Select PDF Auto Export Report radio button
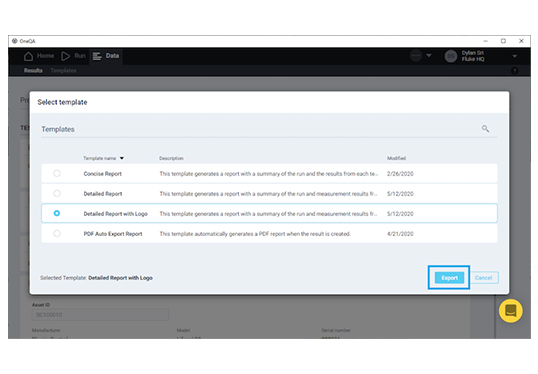Image resolution: width=538 pixels, height=374 pixels. click(57, 233)
